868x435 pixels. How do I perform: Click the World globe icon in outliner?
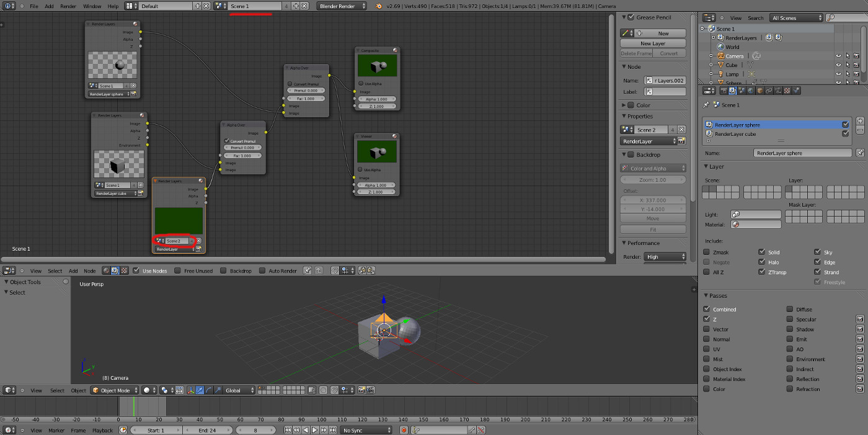[x=720, y=47]
